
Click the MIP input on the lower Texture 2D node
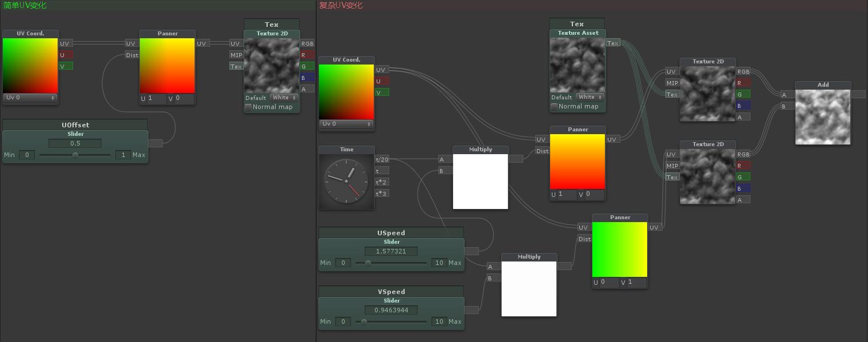[672, 166]
